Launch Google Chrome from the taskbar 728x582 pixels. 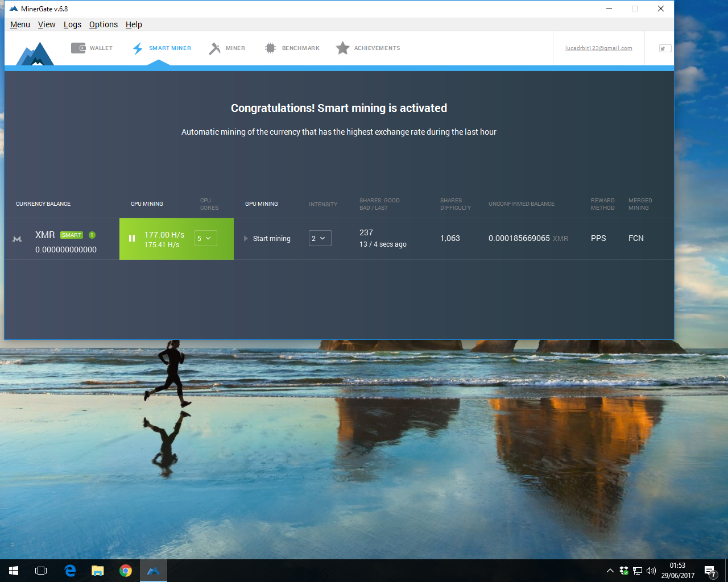(126, 571)
